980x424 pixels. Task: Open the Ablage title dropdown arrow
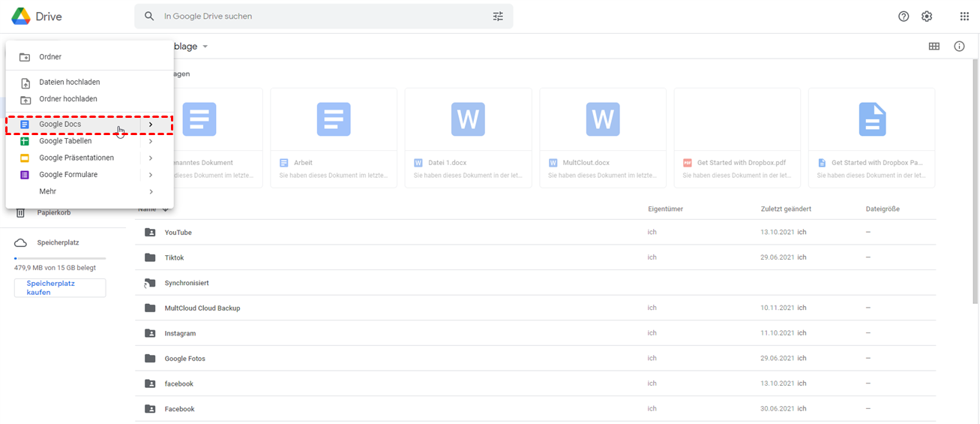coord(205,47)
